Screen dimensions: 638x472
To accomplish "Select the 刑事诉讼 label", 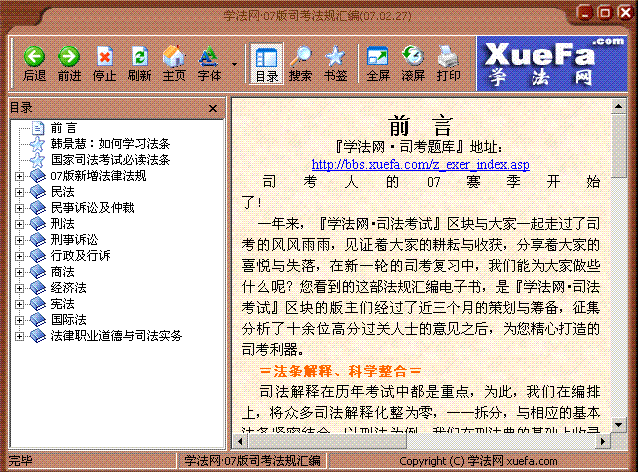I will (x=74, y=240).
